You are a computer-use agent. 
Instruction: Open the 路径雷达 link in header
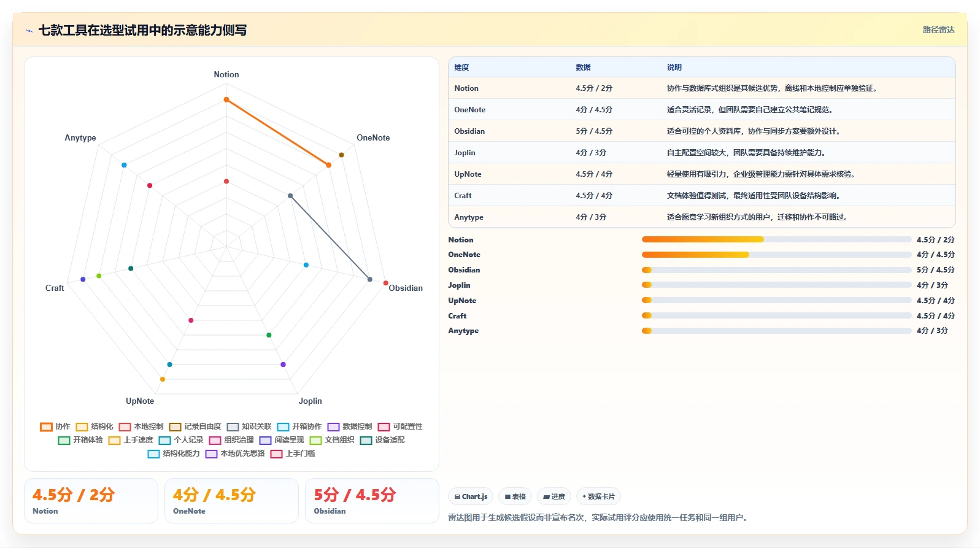pos(938,29)
